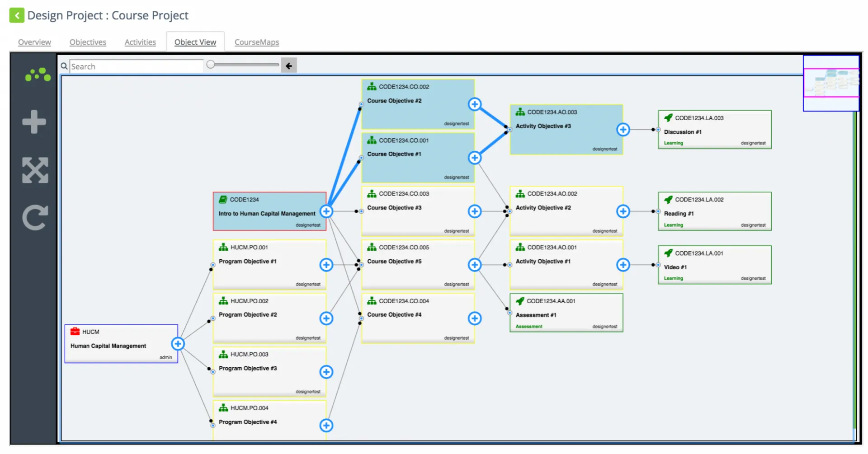This screenshot has height=454, width=868.
Task: Select the Reading #1 title
Action: 679,214
